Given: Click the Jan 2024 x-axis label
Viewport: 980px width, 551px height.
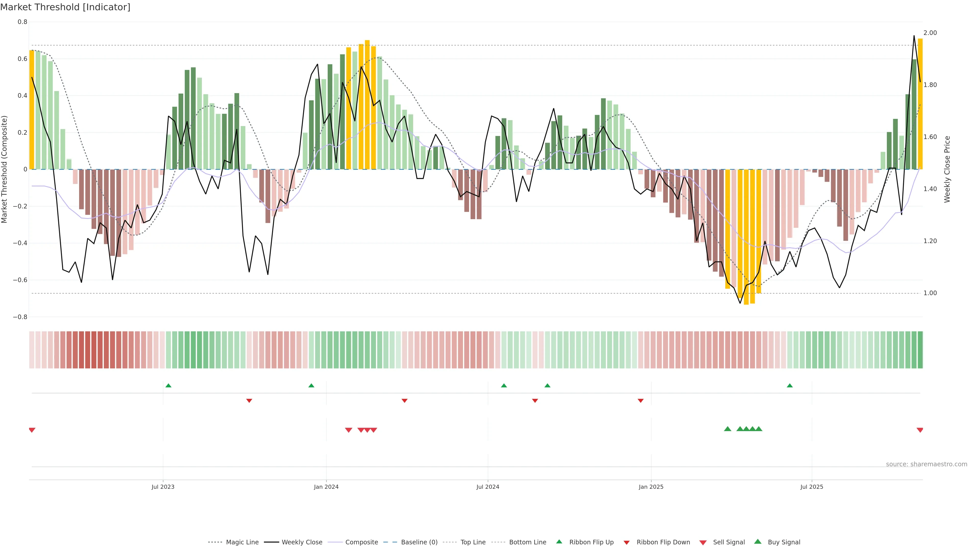Looking at the screenshot, I should [x=326, y=487].
